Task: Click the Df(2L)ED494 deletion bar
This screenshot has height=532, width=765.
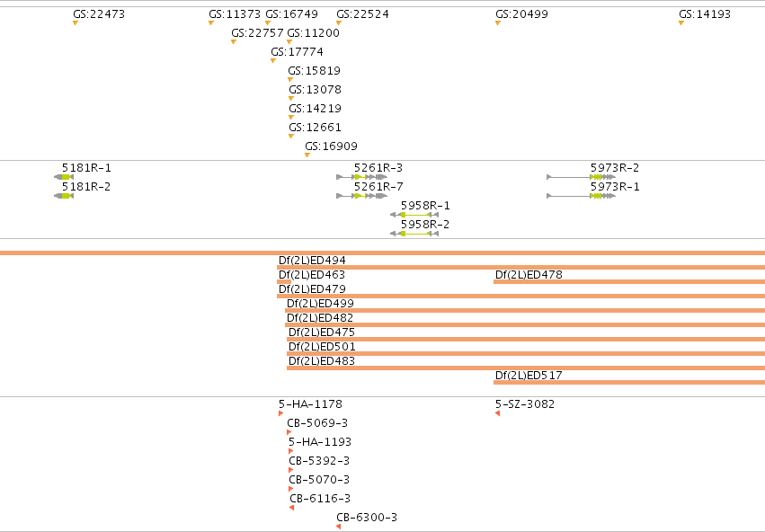Action: [520, 267]
